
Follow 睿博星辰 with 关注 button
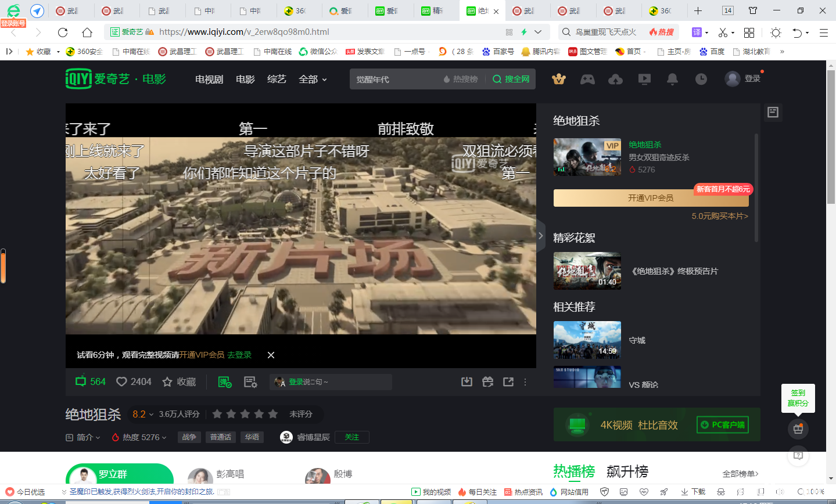click(x=352, y=437)
